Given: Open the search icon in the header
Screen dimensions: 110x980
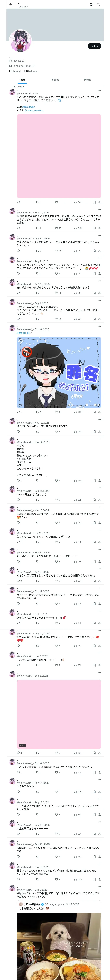Looking at the screenshot, I should click(98, 5).
